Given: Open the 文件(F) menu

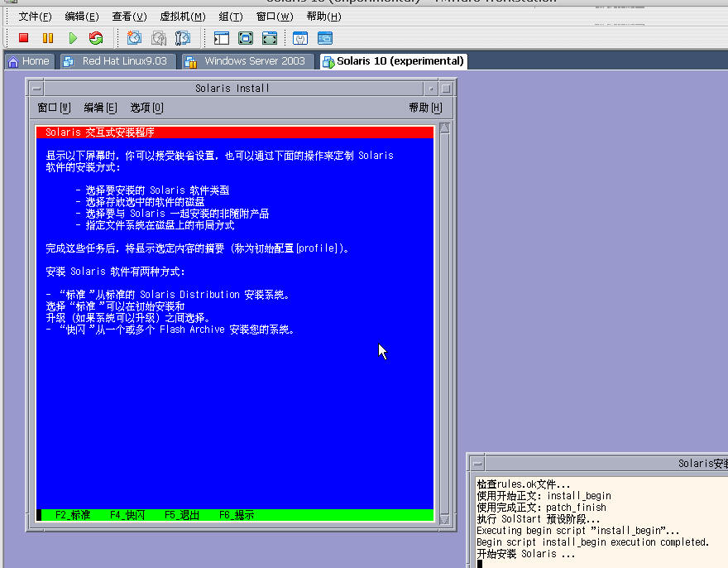Looking at the screenshot, I should pos(35,17).
